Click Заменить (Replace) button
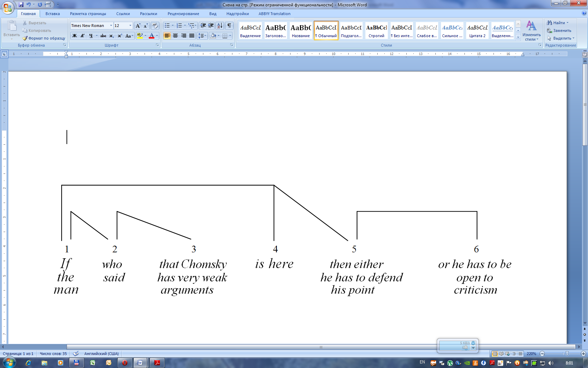Screen dimensions: 588x368 [559, 30]
